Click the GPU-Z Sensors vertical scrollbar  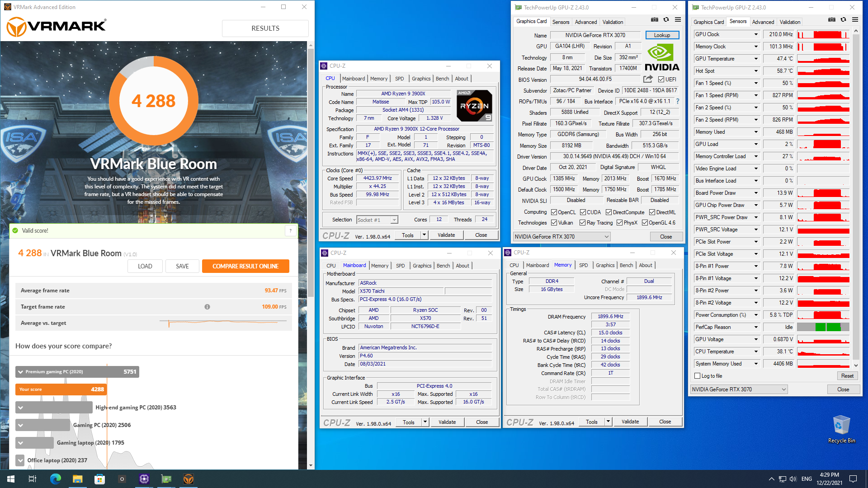point(855,198)
